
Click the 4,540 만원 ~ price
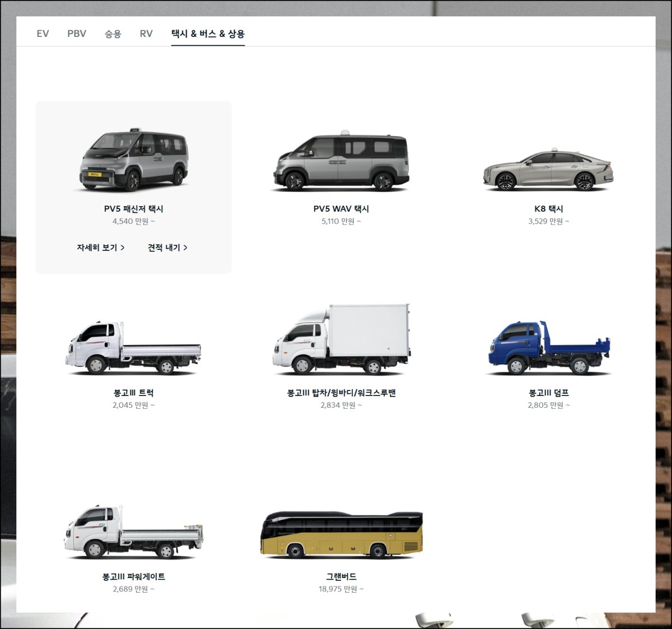[134, 221]
